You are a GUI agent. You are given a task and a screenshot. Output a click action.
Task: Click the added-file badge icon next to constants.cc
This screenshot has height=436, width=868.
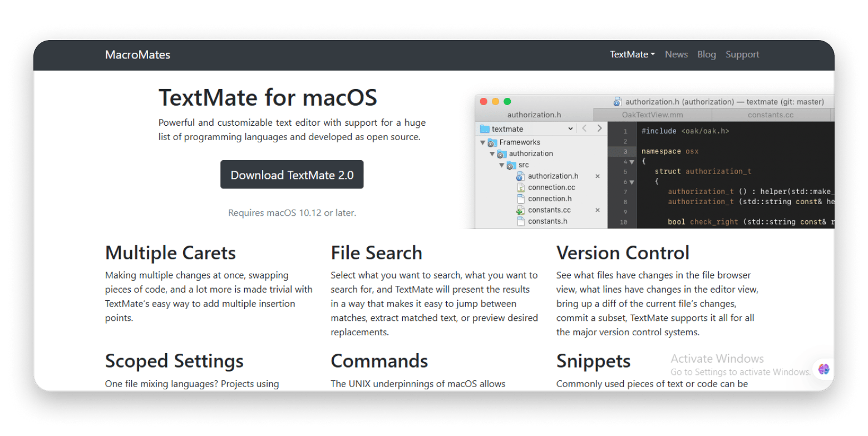(x=521, y=210)
